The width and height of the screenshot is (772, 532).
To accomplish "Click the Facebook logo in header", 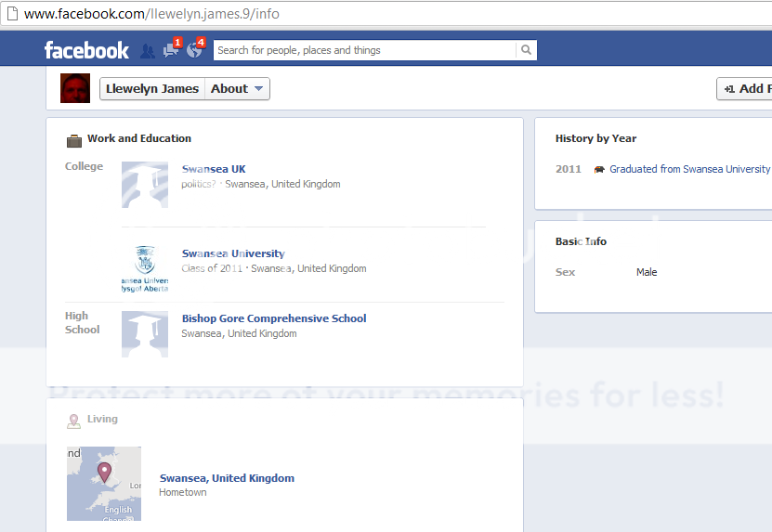I will tap(86, 50).
